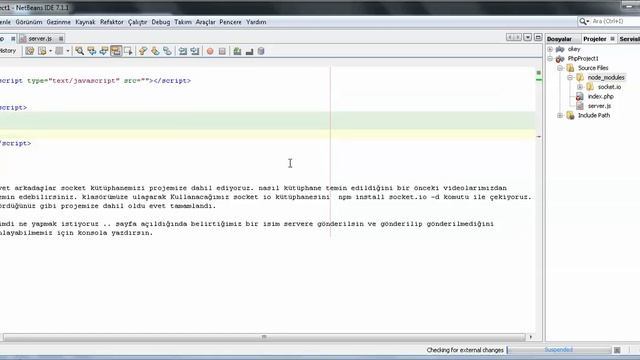640x360 pixels.
Task: Collapse the Source Files folder
Action: point(560,68)
